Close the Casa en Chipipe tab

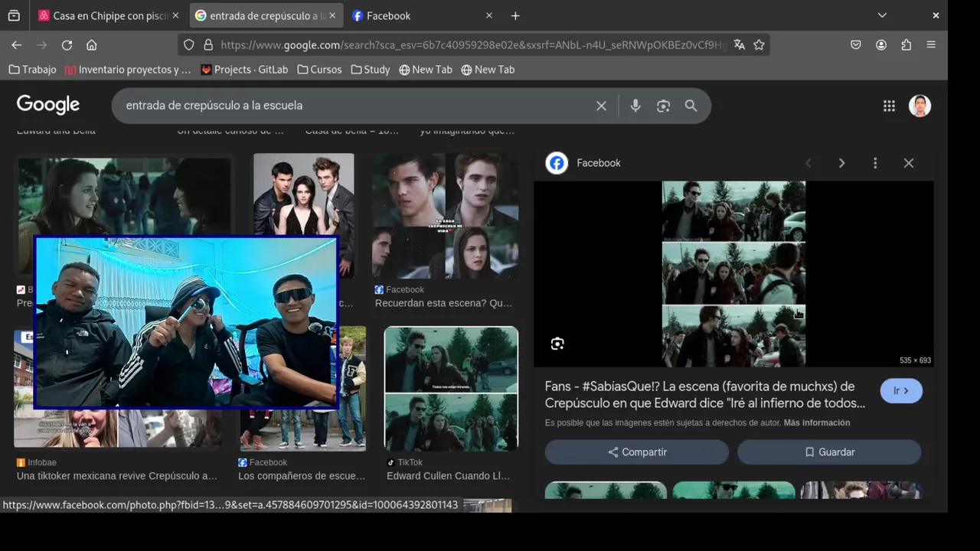(175, 15)
